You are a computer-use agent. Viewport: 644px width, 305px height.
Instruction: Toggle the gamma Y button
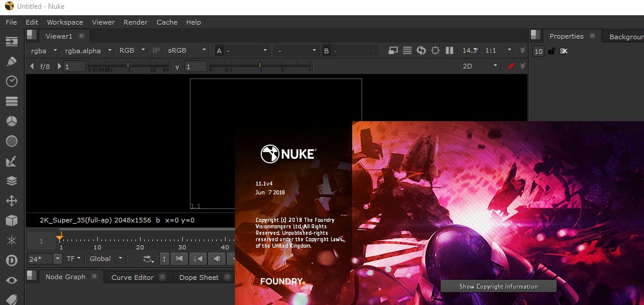click(x=178, y=67)
